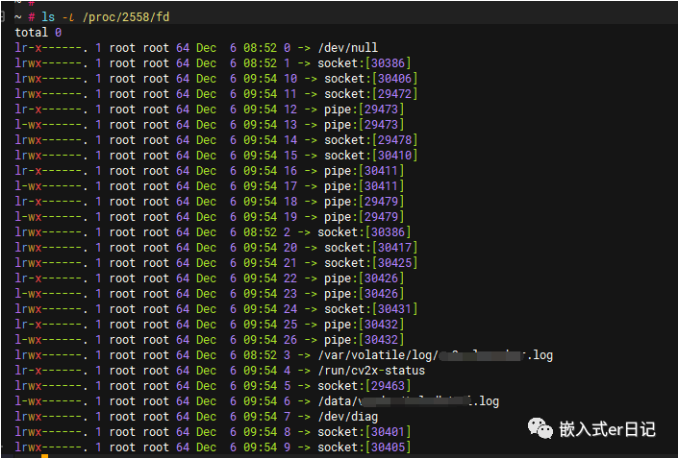Screen dimensions: 679x458
Task: Click pipe:[30411] on fd 16 row
Action: (364, 171)
